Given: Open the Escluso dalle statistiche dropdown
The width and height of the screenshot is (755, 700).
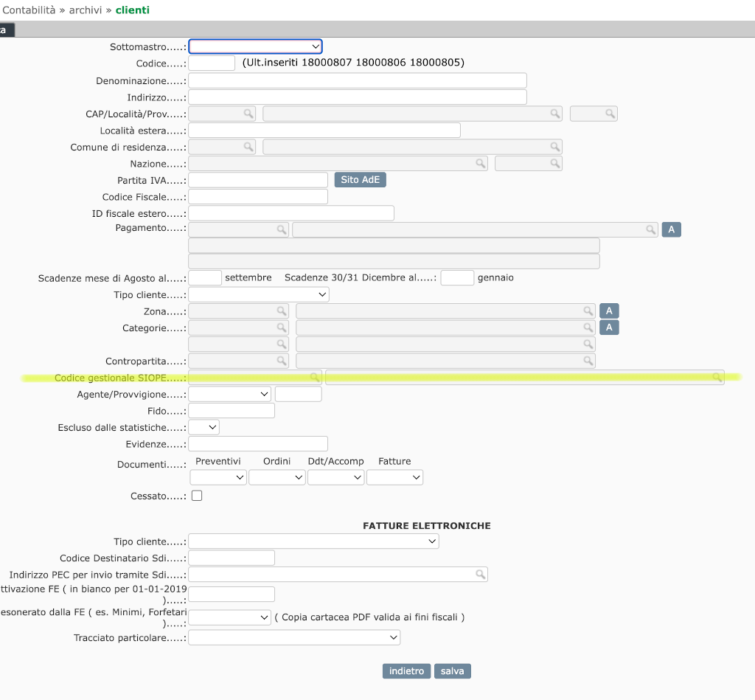Looking at the screenshot, I should 204,427.
